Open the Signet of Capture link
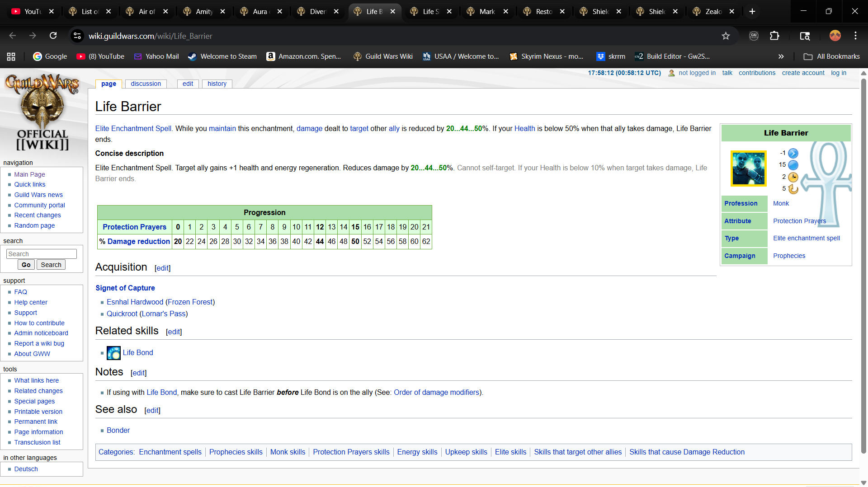The height and width of the screenshot is (487, 868). [125, 288]
